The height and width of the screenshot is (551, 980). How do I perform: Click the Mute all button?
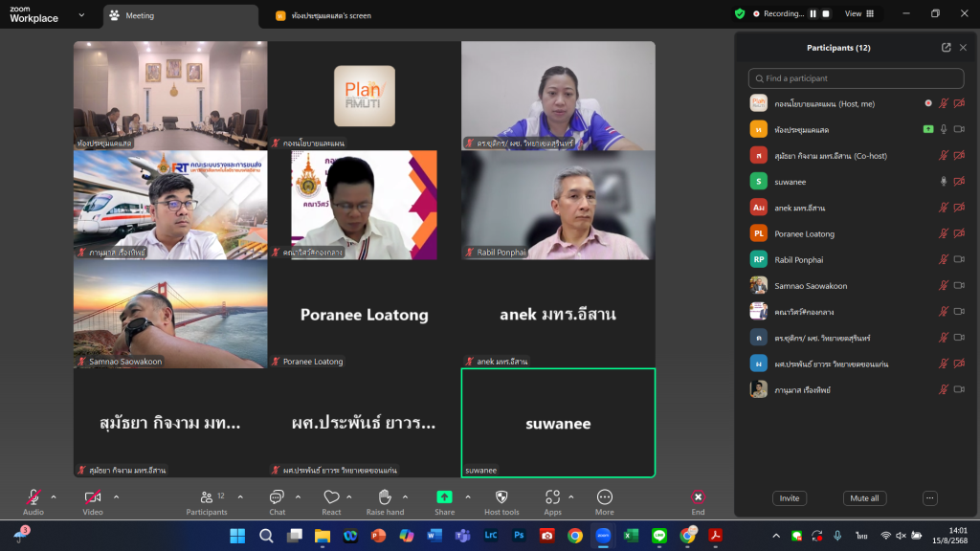[864, 498]
